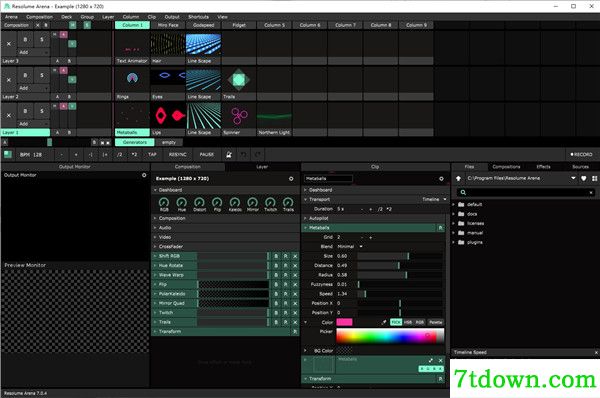This screenshot has height=398, width=600.
Task: Open the Output menu
Action: [172, 17]
